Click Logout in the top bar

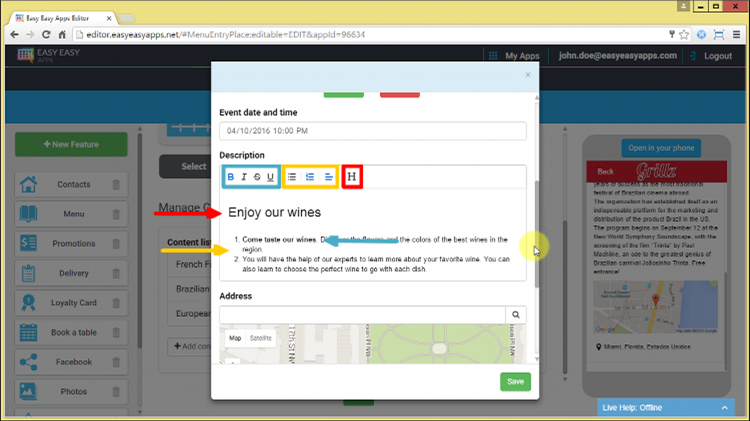point(711,55)
